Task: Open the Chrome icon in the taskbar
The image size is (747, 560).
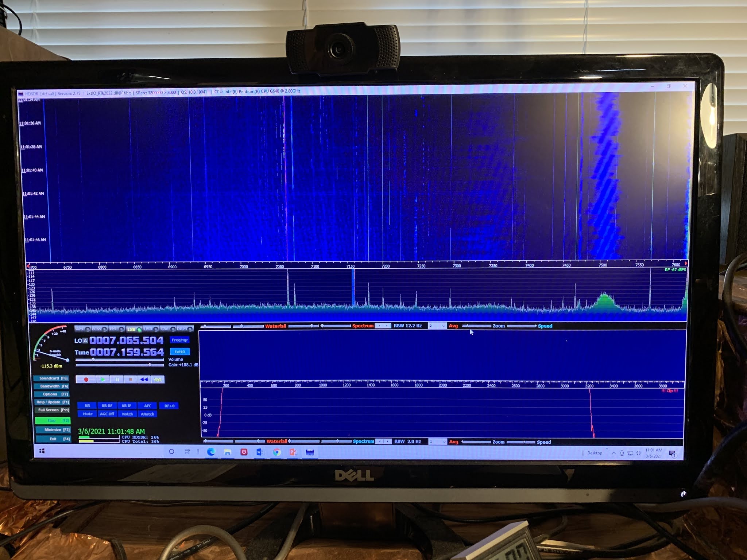Action: click(x=277, y=452)
